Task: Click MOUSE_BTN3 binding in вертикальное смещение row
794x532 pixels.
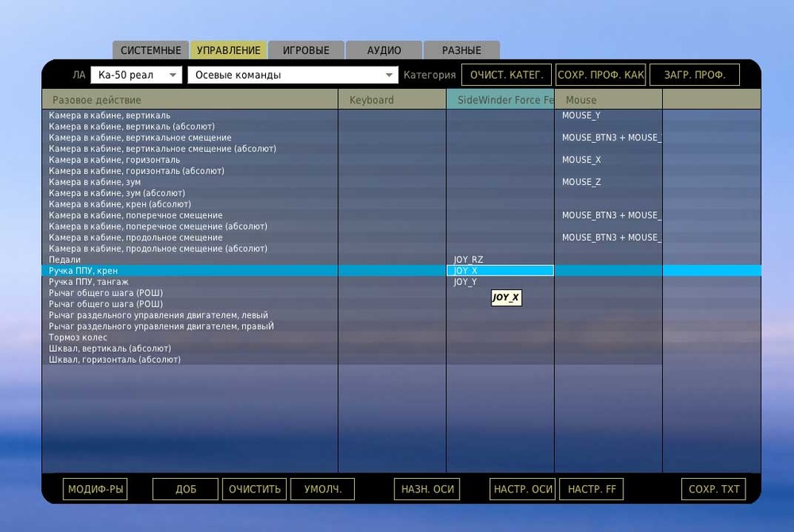Action: (609, 137)
